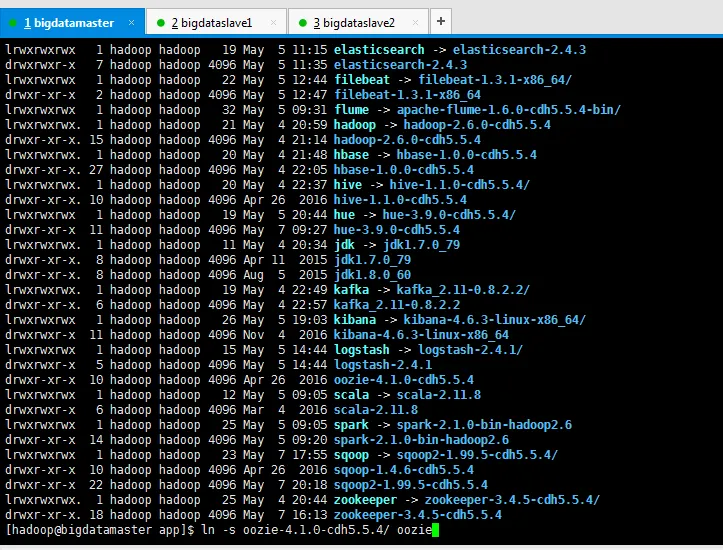The width and height of the screenshot is (723, 550).
Task: Click the kafka symlink name
Action: pos(351,290)
